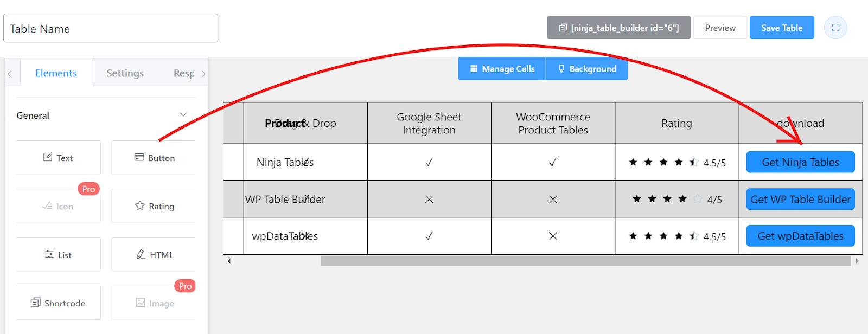The width and height of the screenshot is (868, 334).
Task: Click the Get wpDataTables button
Action: (800, 236)
